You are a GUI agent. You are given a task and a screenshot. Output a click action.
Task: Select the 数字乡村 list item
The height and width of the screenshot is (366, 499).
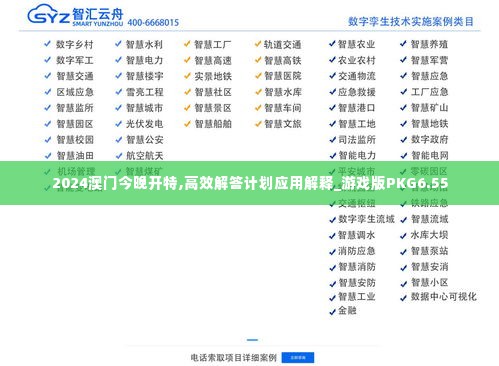pyautogui.click(x=75, y=44)
